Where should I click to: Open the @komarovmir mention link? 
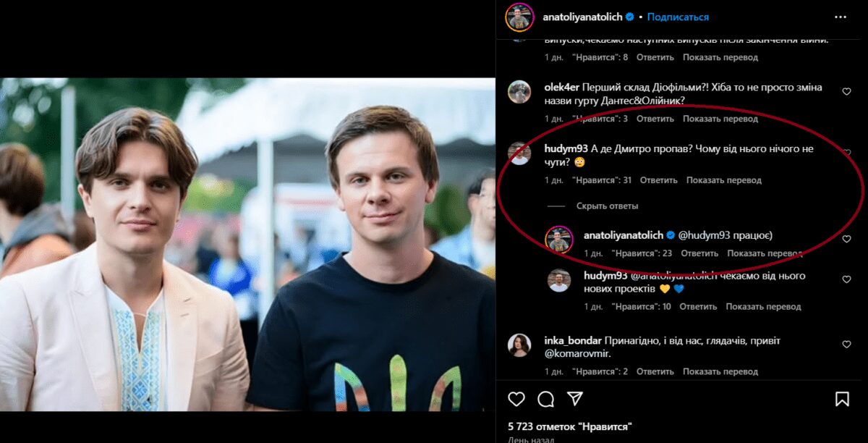coord(576,355)
